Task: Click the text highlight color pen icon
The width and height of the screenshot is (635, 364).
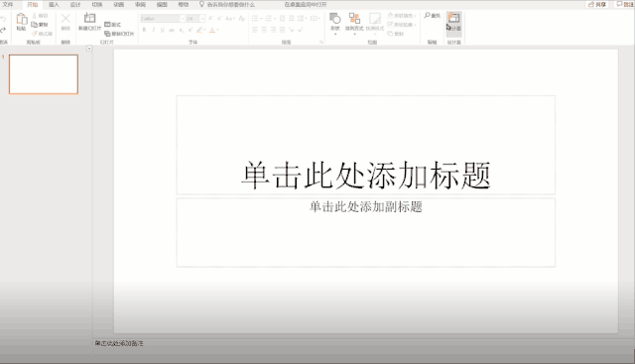Action: click(199, 30)
